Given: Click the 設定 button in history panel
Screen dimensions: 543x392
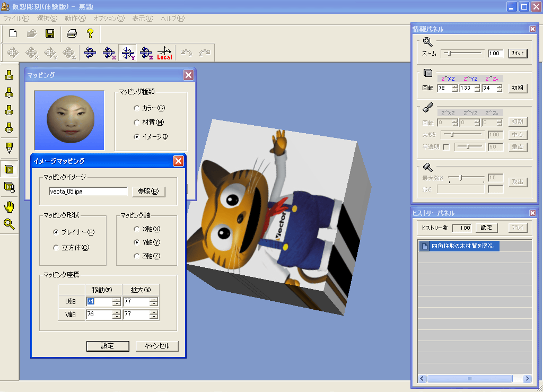Looking at the screenshot, I should click(x=486, y=228).
